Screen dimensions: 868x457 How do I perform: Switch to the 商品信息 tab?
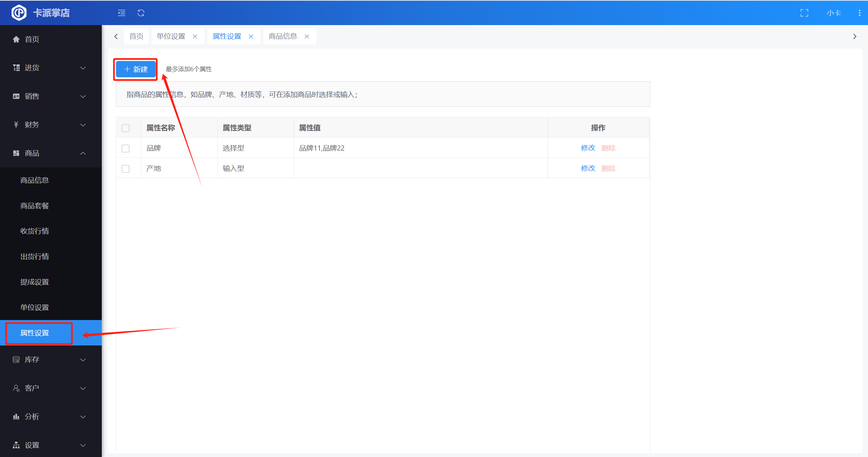coord(283,36)
